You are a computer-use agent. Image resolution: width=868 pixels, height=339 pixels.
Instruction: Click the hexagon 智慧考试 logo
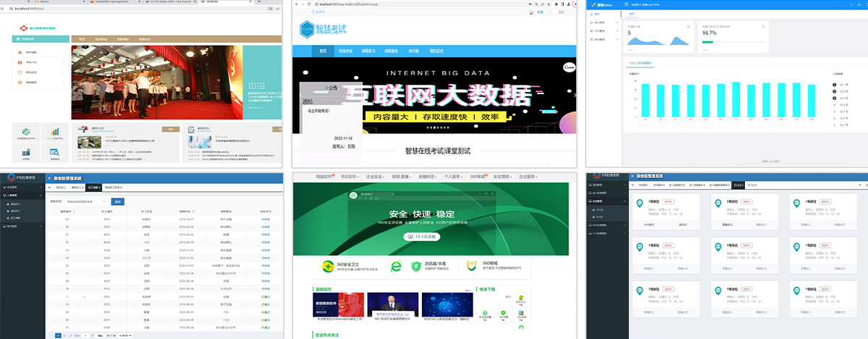coord(307,29)
